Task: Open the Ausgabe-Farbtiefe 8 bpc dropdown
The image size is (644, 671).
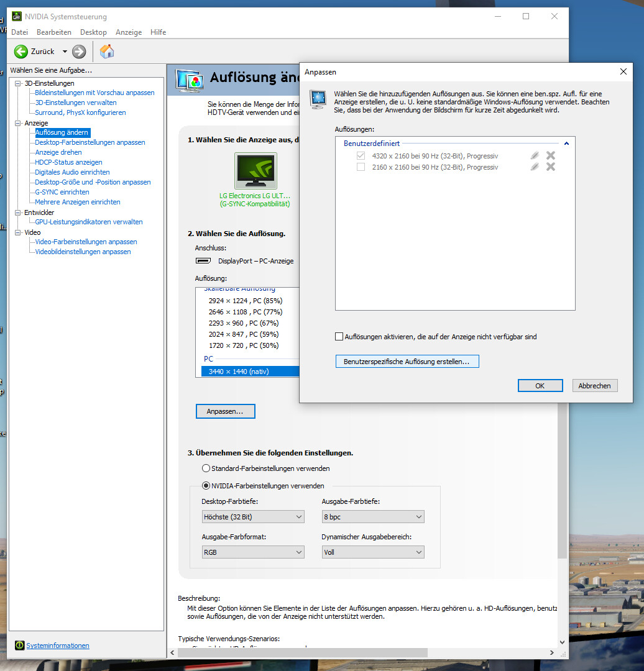Action: click(372, 517)
